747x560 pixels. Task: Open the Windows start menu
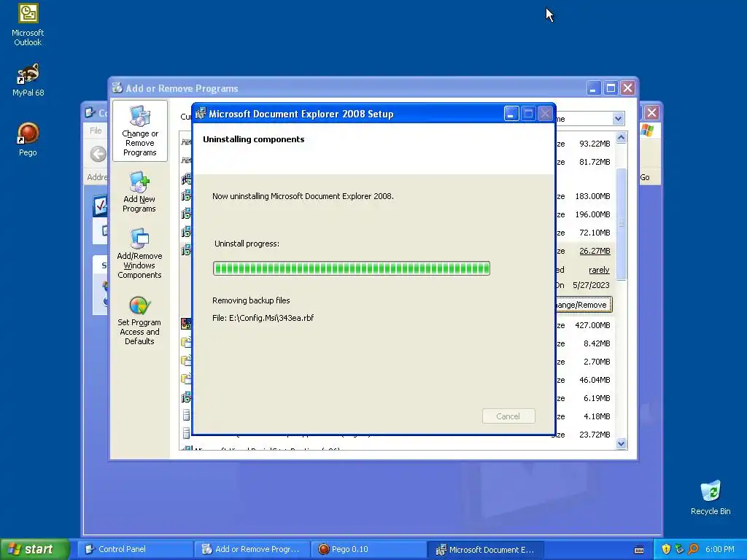click(x=34, y=549)
